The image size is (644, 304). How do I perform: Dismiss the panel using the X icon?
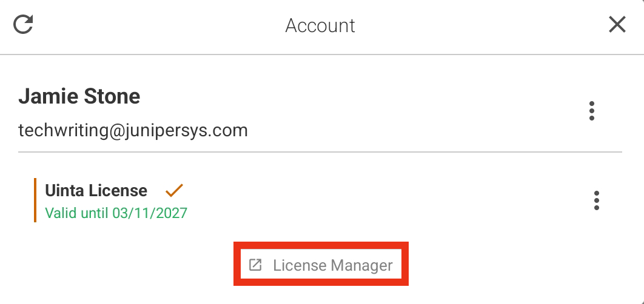(617, 25)
